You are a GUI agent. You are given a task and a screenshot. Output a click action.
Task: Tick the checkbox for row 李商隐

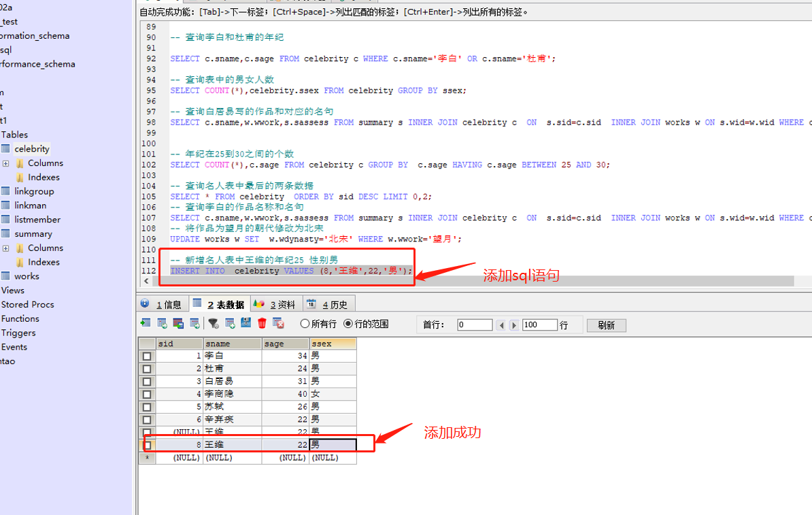(147, 395)
